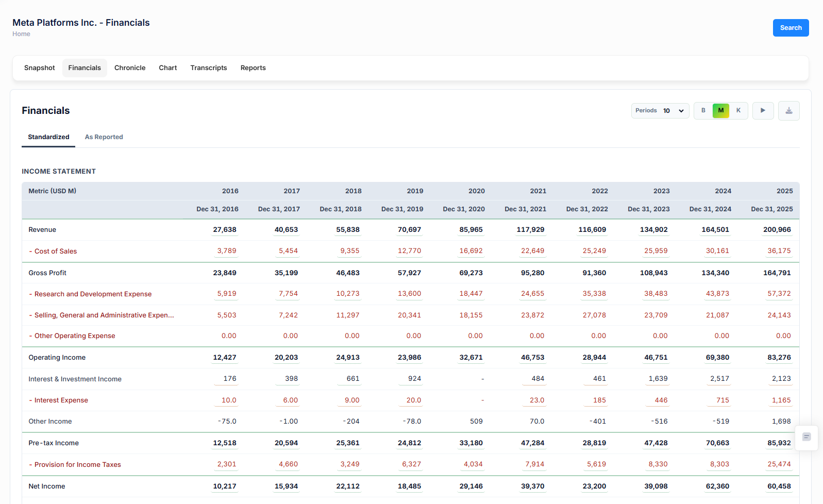Click interest expense value 1,165

pyautogui.click(x=781, y=400)
